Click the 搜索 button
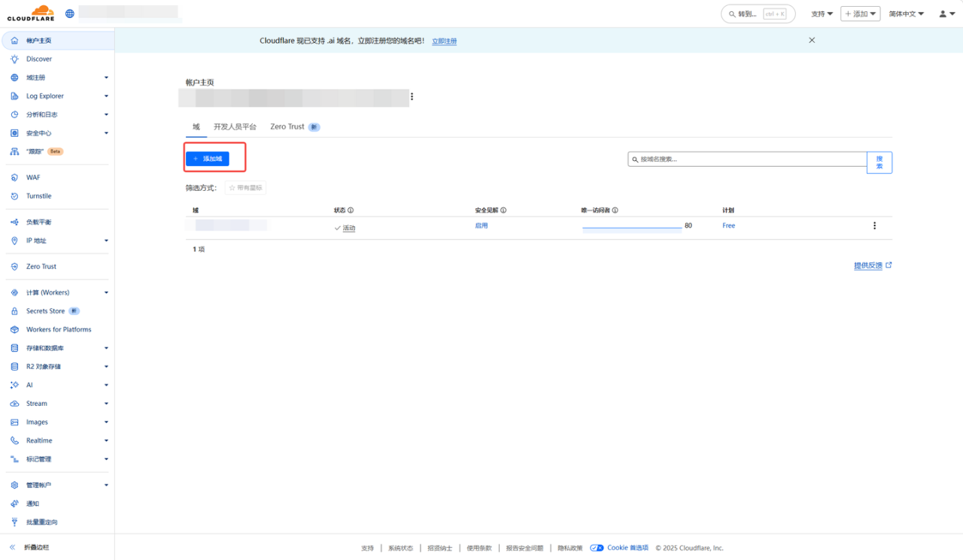This screenshot has width=963, height=560. pos(879,162)
